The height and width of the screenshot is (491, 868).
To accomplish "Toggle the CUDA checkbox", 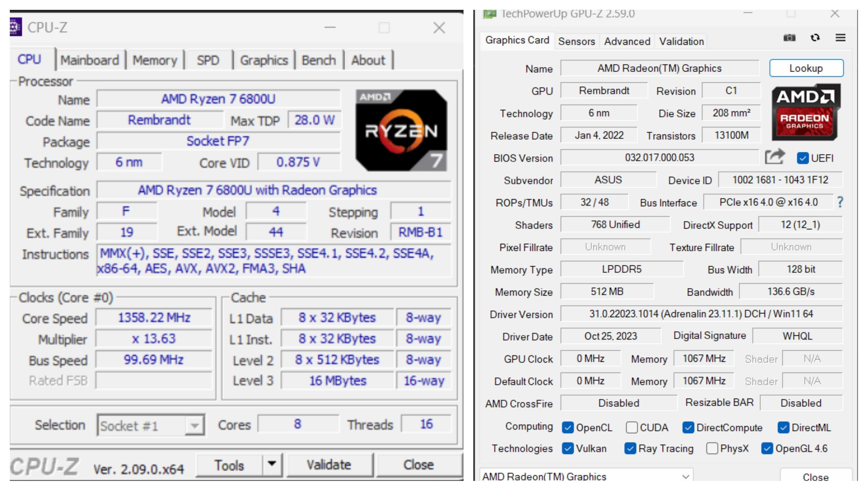I will point(631,428).
